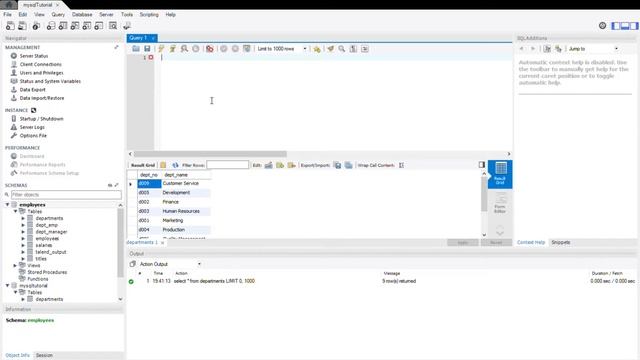The image size is (640, 360).
Task: Open Client Connections
Action: (x=40, y=64)
